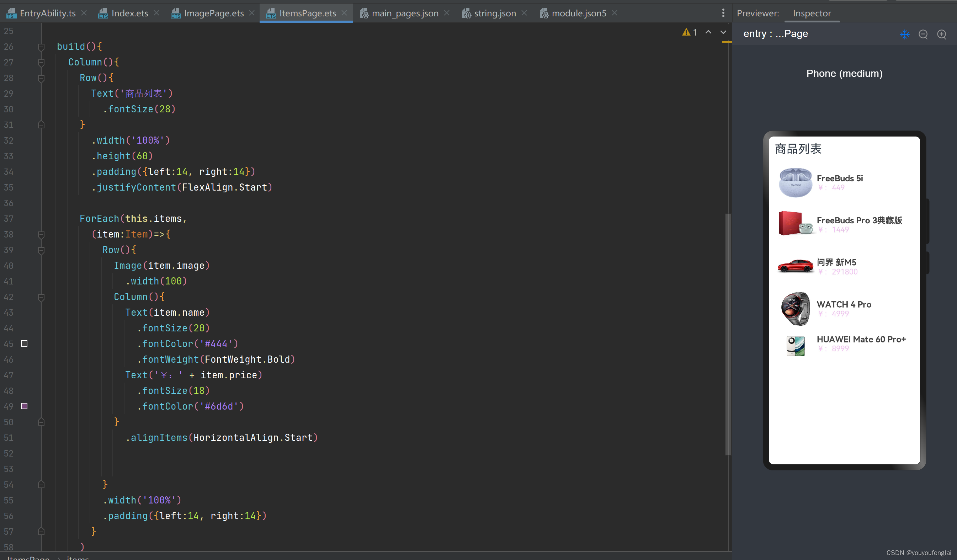Open the ImagePage.ets tab
This screenshot has height=560, width=957.
coord(207,13)
